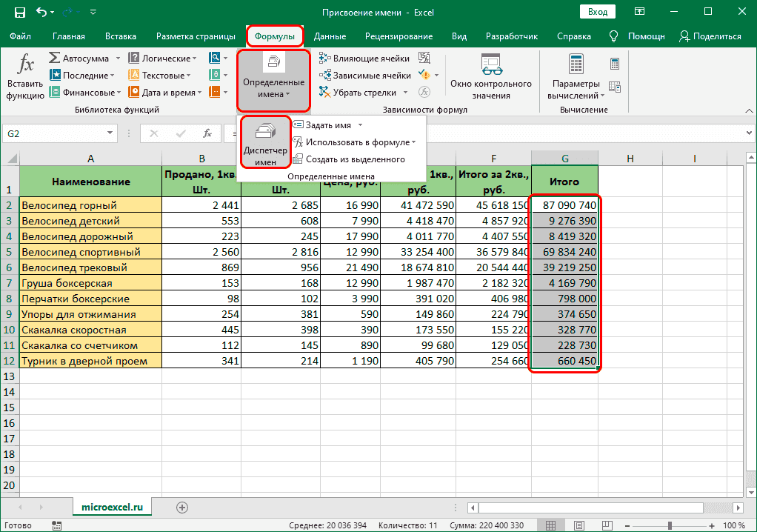The image size is (757, 532).
Task: Click the Вход sign-in button
Action: click(x=597, y=13)
